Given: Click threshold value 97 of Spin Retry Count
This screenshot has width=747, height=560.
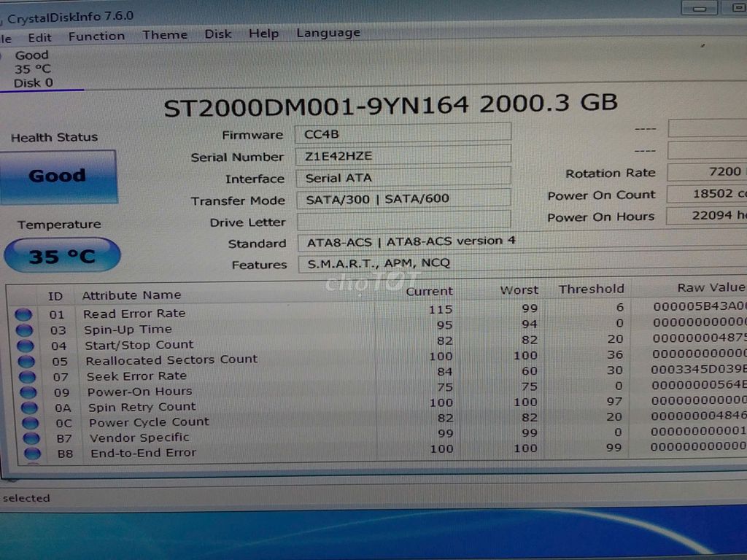Looking at the screenshot, I should pos(614,402).
